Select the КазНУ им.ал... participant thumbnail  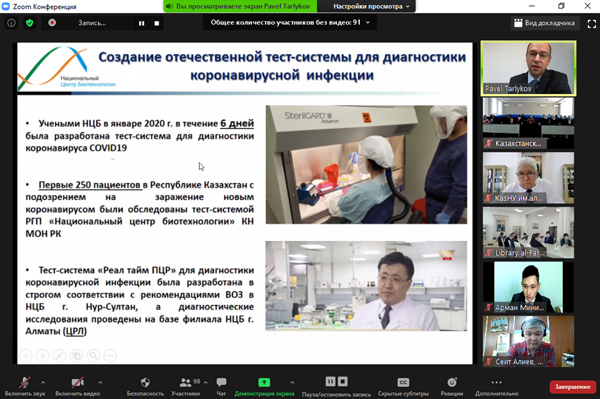(528, 178)
